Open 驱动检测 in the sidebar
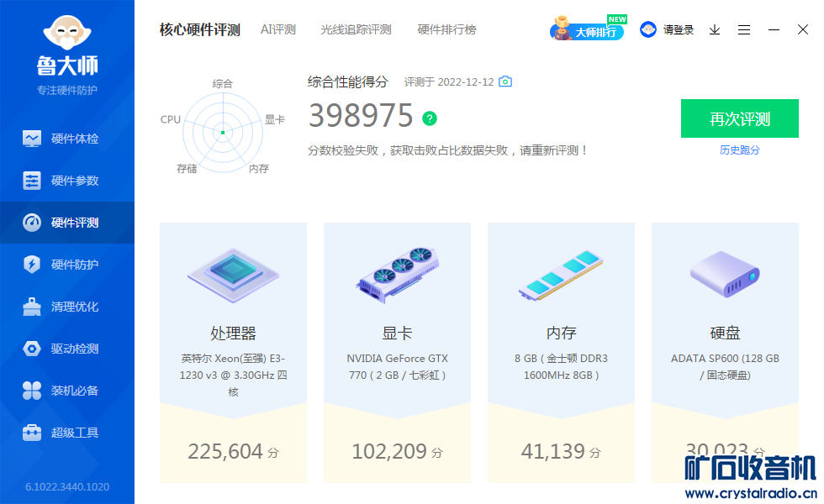Image resolution: width=824 pixels, height=504 pixels. pyautogui.click(x=67, y=349)
